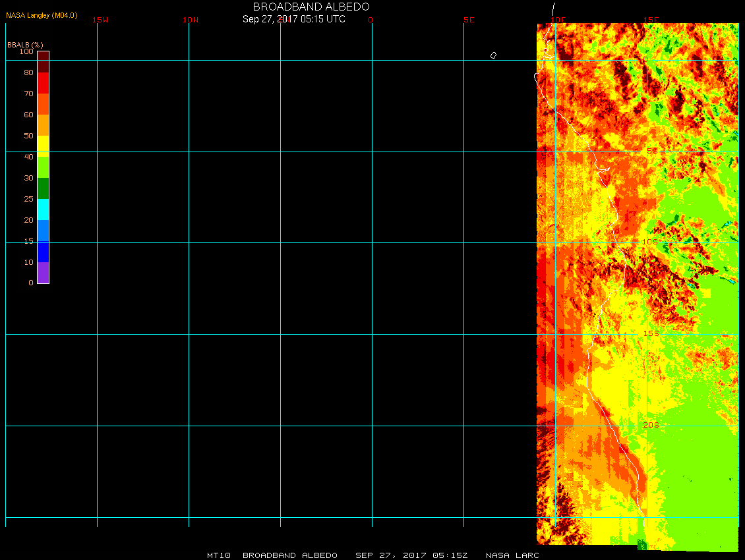The width and height of the screenshot is (745, 560).
Task: Click the small island outline west of coast
Action: tap(493, 55)
